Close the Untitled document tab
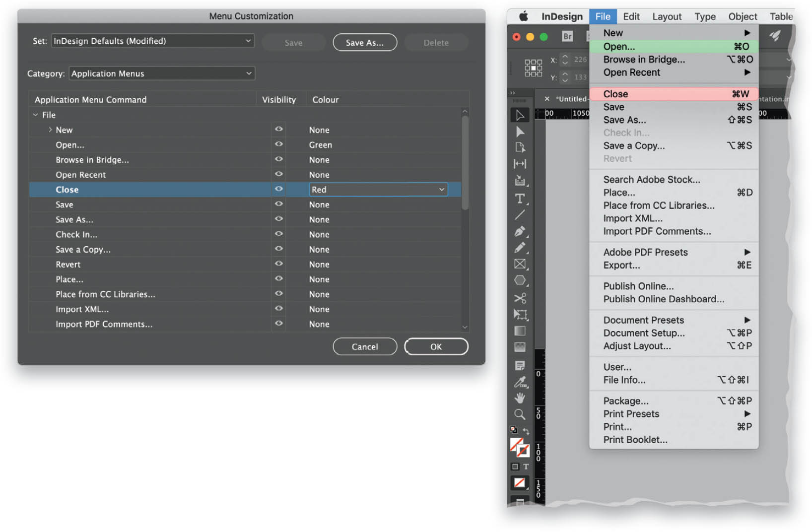Viewport: 812px width, 532px height. [547, 99]
